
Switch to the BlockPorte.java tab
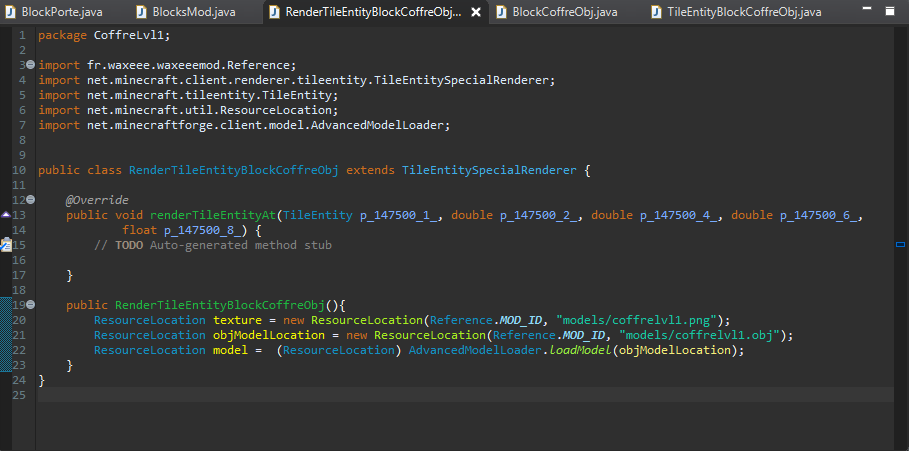tap(62, 12)
